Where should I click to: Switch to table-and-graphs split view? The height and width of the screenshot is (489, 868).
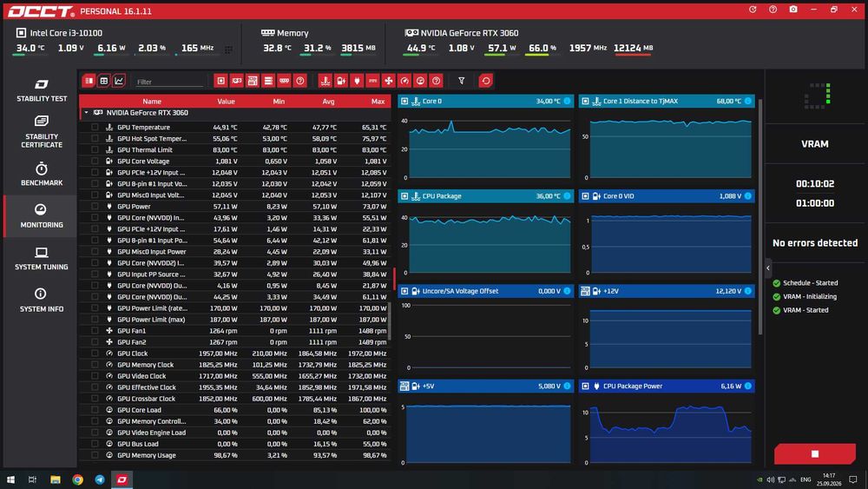[89, 81]
